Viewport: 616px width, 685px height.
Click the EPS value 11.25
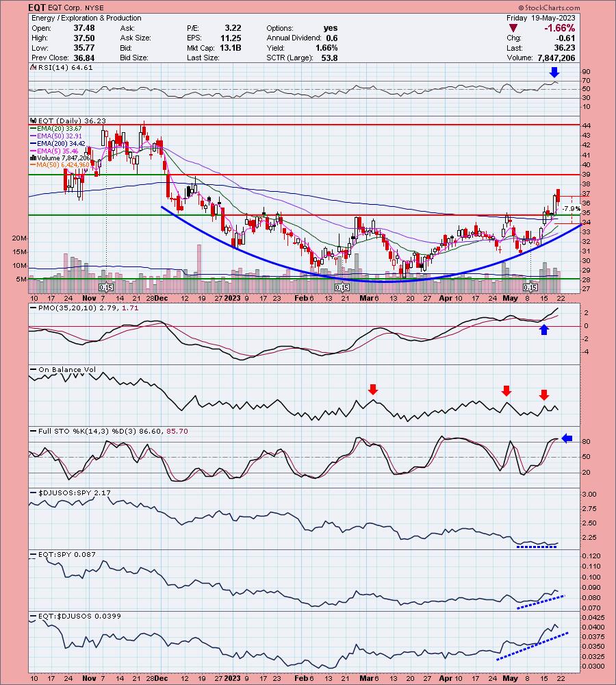coord(231,38)
